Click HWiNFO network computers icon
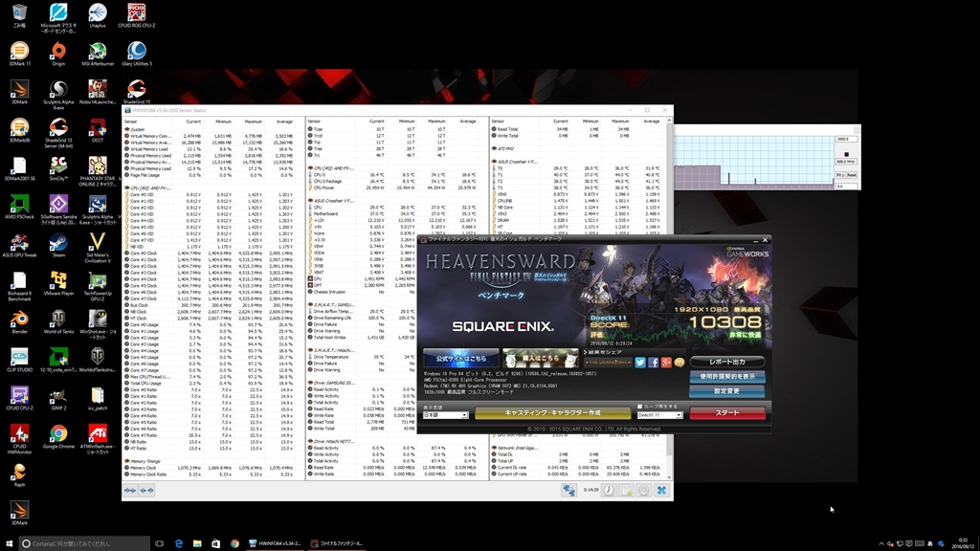Image resolution: width=980 pixels, height=551 pixels. (x=568, y=491)
